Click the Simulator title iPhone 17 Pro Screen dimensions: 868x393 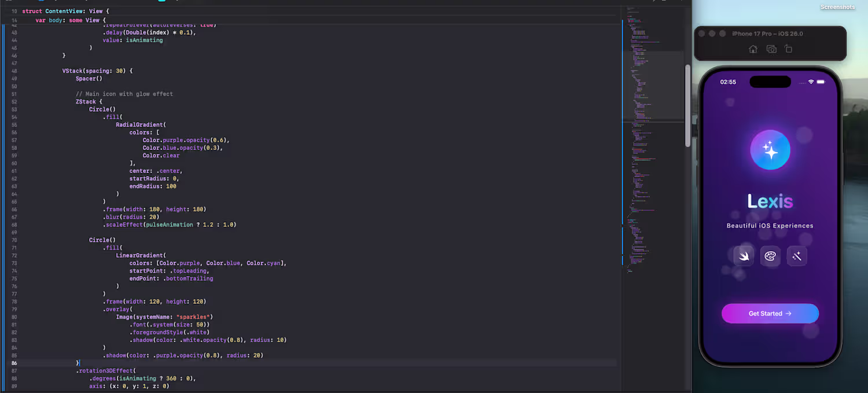pyautogui.click(x=767, y=34)
